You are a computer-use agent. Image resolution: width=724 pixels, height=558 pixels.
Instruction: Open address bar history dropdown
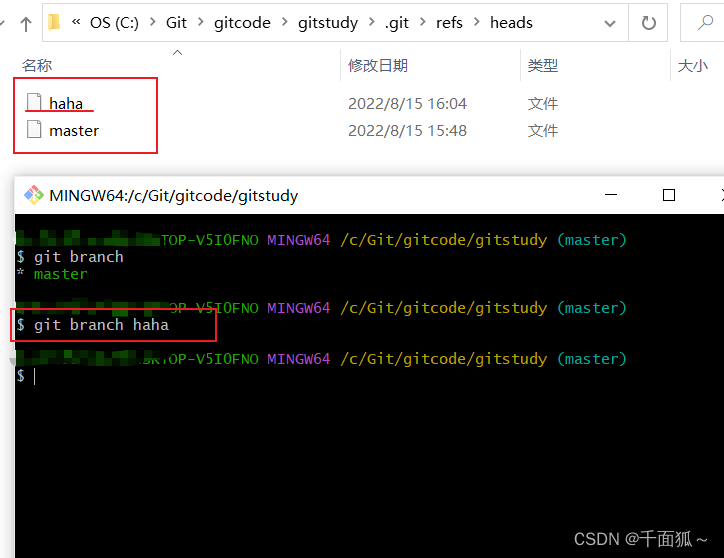click(610, 23)
